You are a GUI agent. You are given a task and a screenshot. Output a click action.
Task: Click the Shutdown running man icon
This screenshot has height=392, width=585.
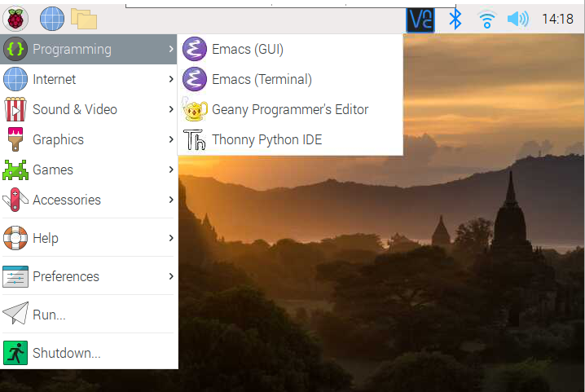coord(15,353)
